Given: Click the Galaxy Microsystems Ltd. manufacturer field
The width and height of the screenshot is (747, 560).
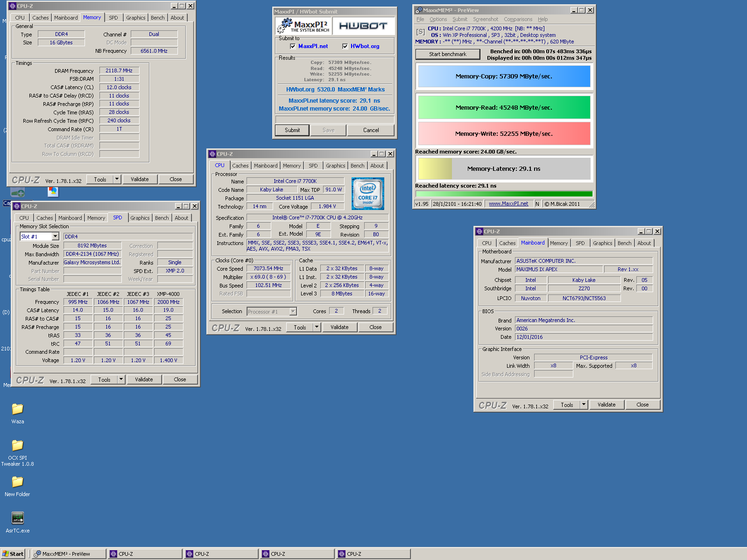Looking at the screenshot, I should click(x=92, y=262).
